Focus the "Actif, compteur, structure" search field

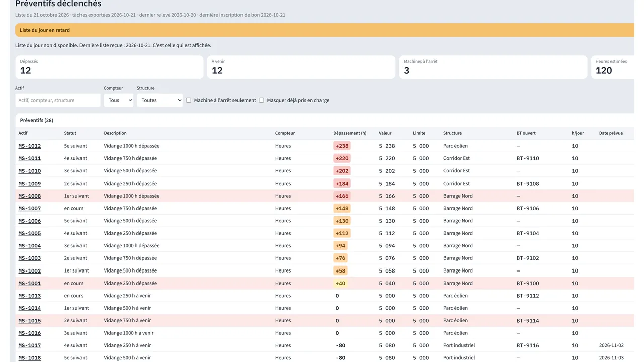[x=58, y=100]
